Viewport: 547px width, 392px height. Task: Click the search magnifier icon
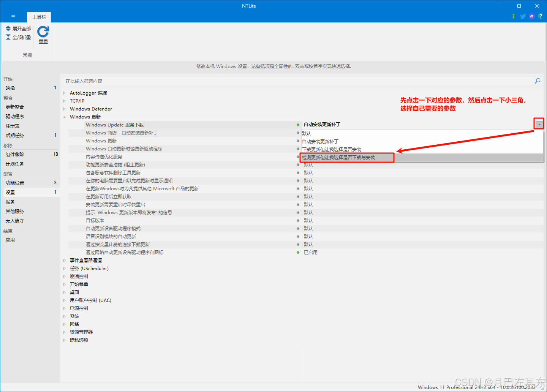coord(538,81)
